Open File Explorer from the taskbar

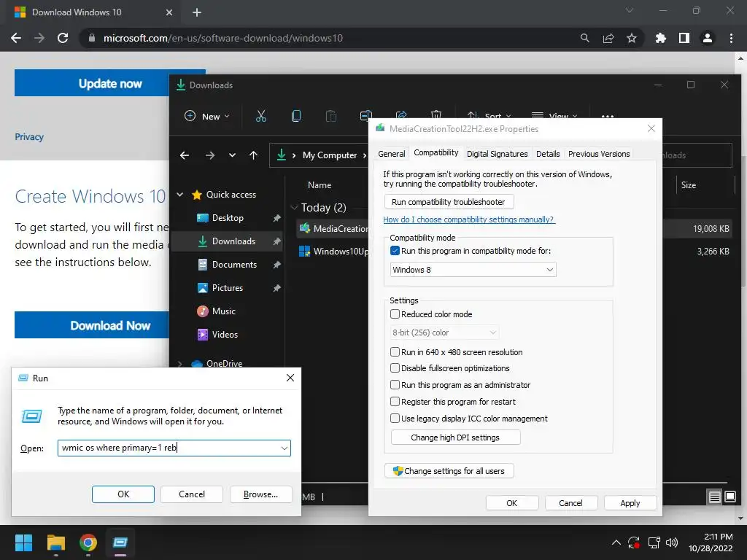pos(55,542)
